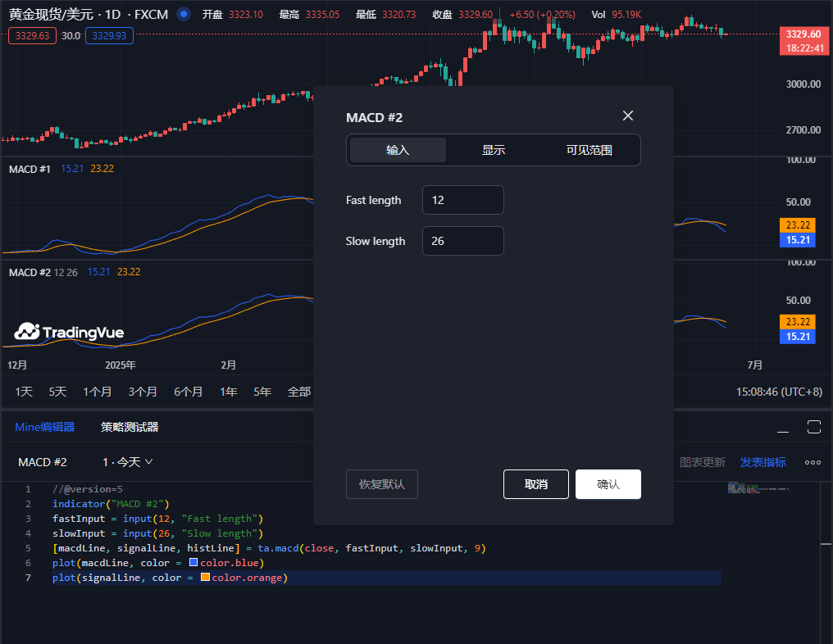Expand the "1 · 今天" version dropdown
This screenshot has height=644, width=833.
click(x=128, y=462)
